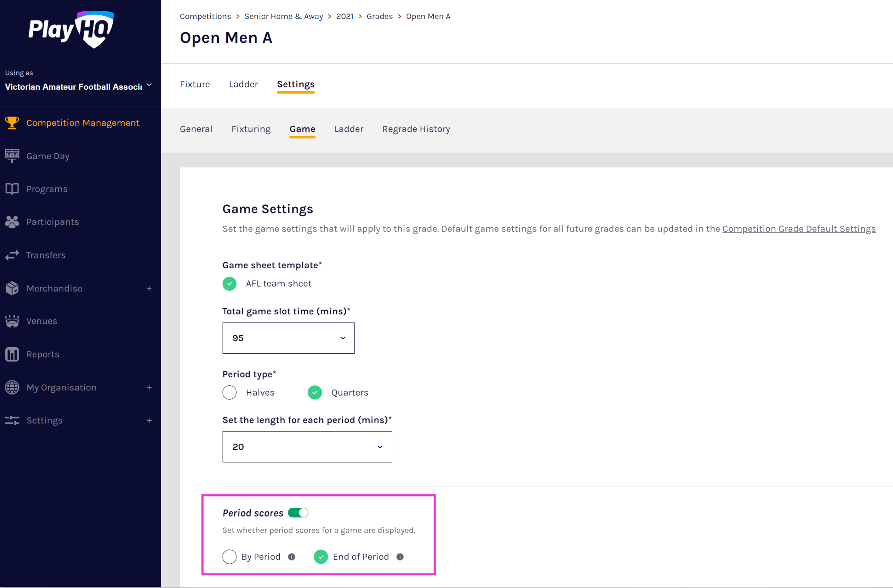Open the Regrade History tab

click(x=416, y=129)
